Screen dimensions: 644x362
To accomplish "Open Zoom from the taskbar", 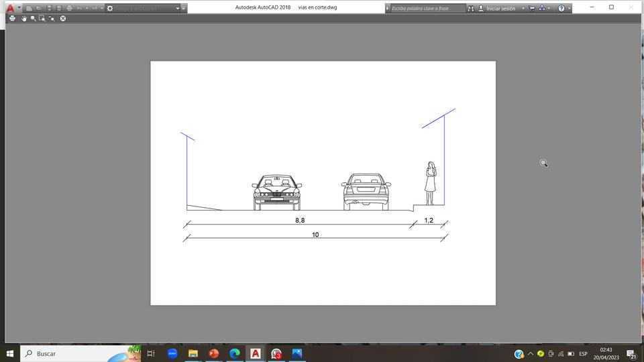I will point(172,353).
